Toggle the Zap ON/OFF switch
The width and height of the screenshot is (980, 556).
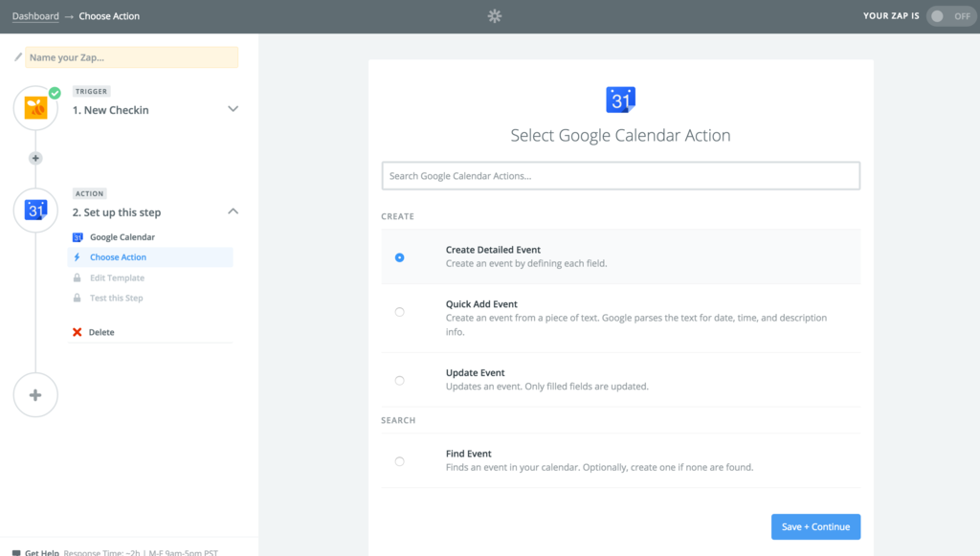click(950, 16)
